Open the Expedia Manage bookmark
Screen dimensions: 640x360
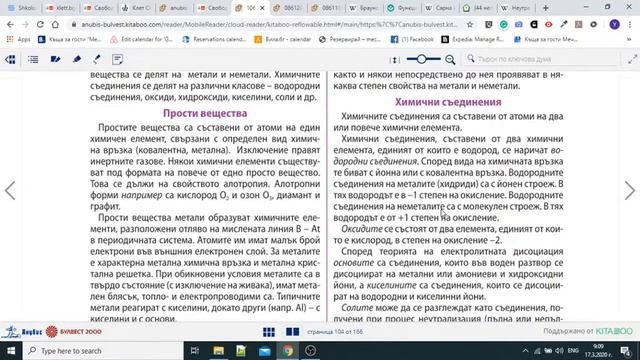click(473, 40)
